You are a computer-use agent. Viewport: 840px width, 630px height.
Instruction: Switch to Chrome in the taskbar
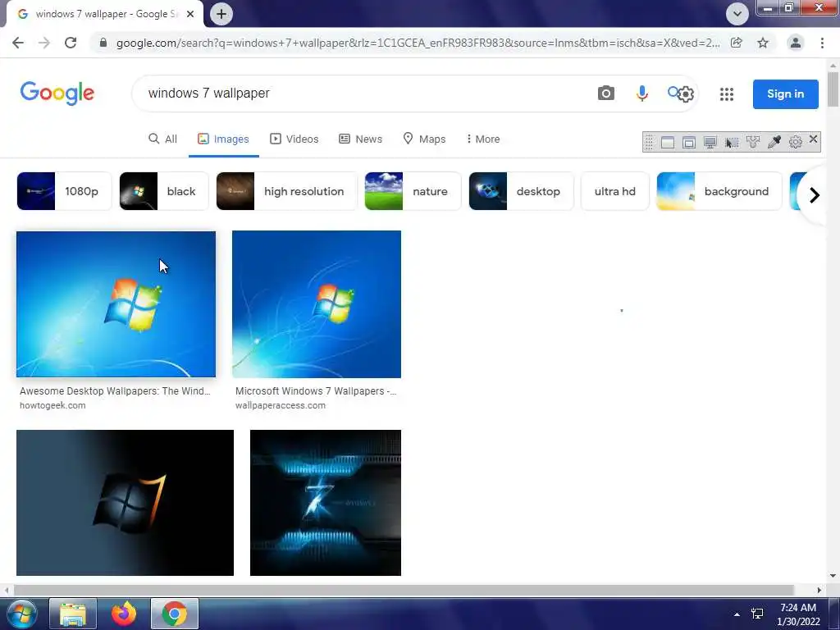pyautogui.click(x=175, y=614)
